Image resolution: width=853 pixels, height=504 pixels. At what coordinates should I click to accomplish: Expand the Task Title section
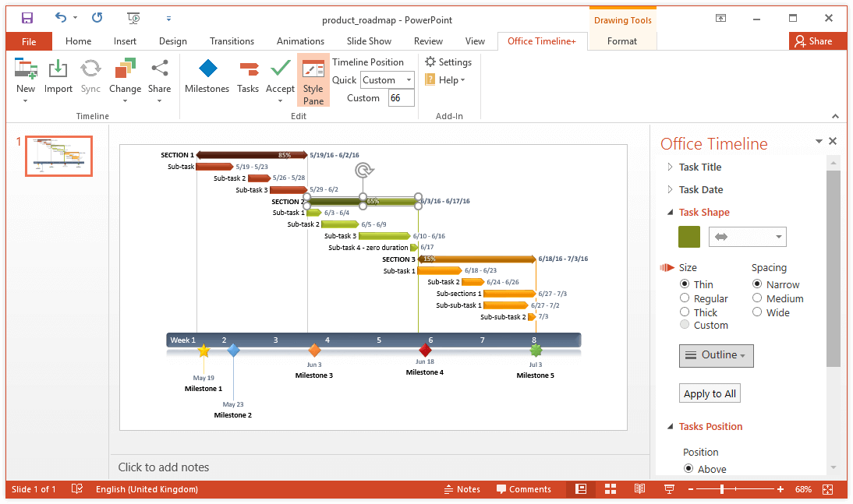pyautogui.click(x=699, y=167)
